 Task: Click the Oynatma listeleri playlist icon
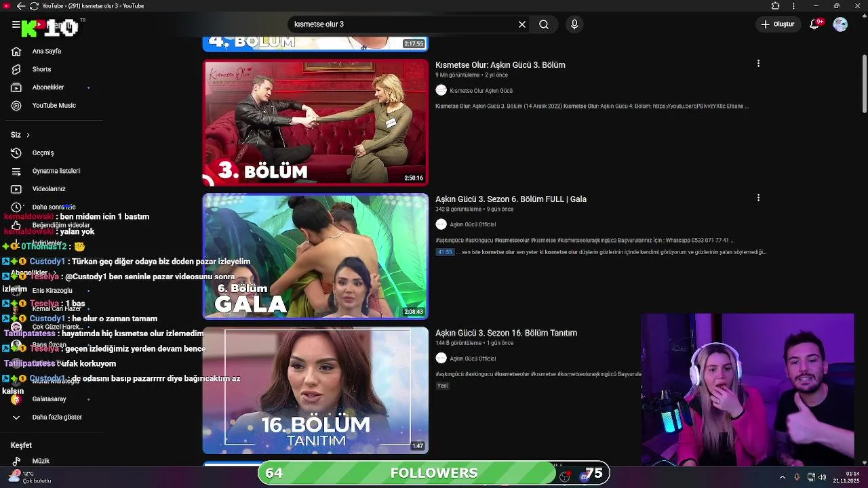(x=16, y=171)
